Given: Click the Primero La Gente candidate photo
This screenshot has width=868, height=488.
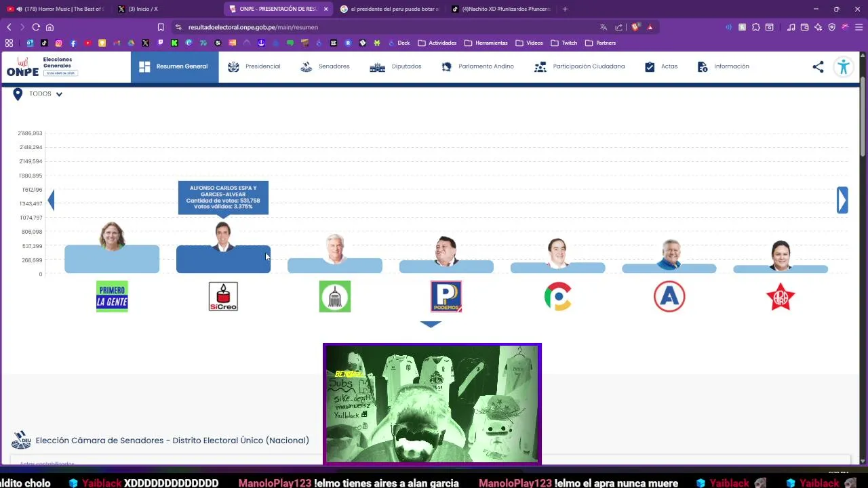Looking at the screenshot, I should tap(112, 236).
